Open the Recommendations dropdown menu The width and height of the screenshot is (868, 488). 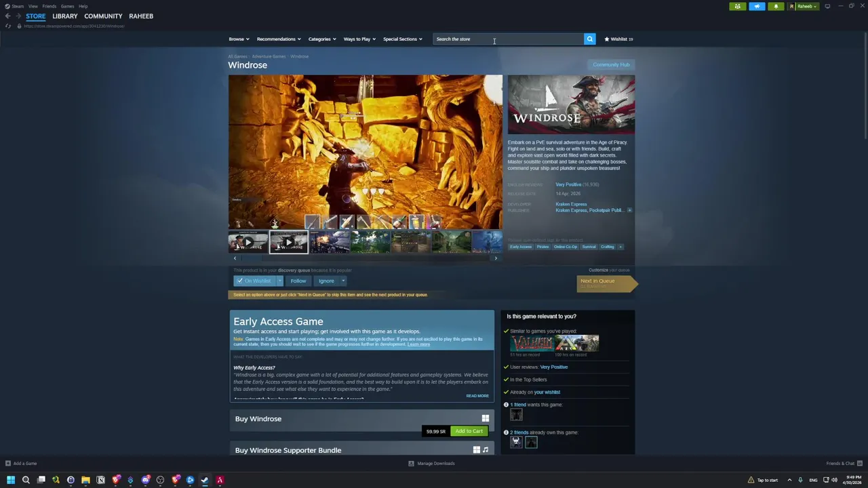pyautogui.click(x=279, y=39)
